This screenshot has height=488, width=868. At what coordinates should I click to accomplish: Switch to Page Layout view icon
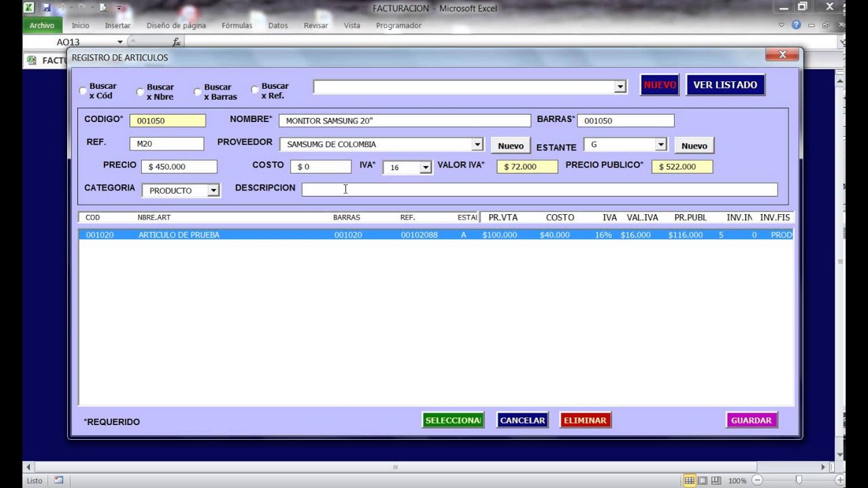point(703,481)
